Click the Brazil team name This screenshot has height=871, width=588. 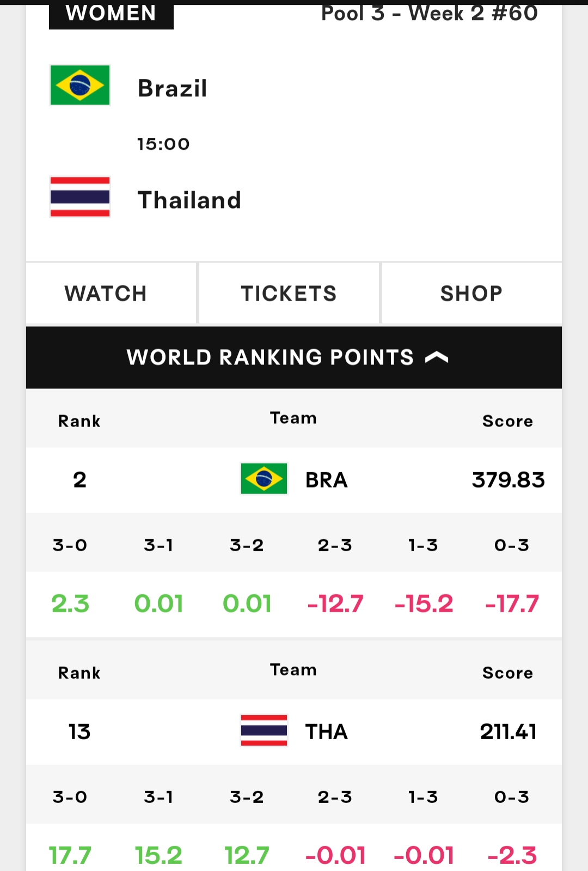click(x=173, y=88)
